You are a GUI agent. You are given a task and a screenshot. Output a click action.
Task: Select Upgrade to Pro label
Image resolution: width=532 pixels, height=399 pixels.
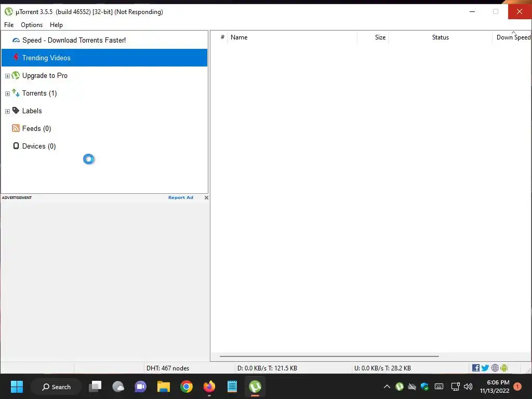pyautogui.click(x=45, y=76)
